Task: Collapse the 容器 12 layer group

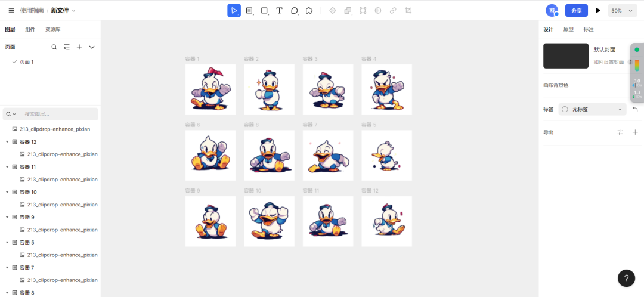Action: click(x=7, y=142)
